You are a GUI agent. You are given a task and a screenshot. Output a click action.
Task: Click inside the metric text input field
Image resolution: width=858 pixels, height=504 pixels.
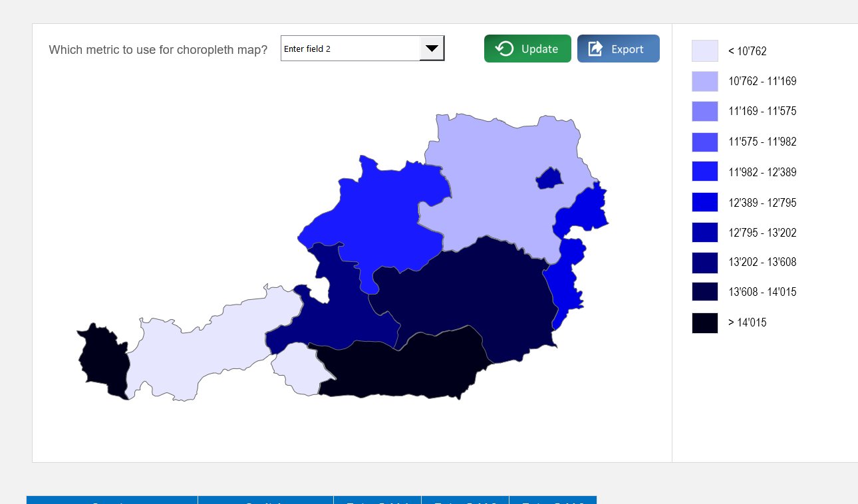pyautogui.click(x=346, y=48)
